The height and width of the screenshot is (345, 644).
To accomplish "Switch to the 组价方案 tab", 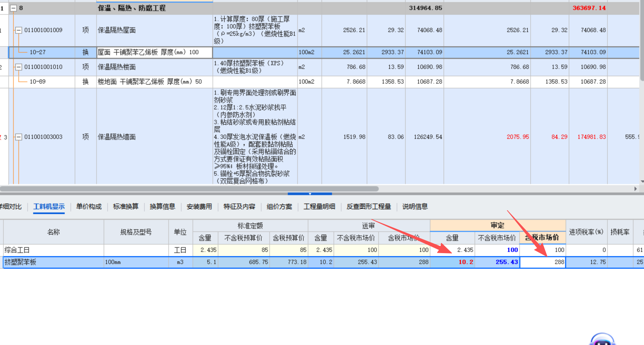I will [x=279, y=207].
